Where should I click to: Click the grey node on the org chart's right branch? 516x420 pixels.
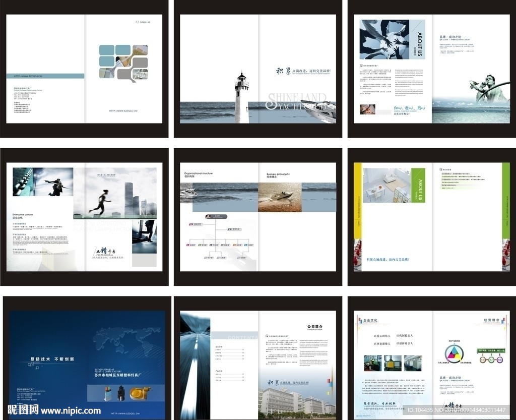[x=235, y=229]
